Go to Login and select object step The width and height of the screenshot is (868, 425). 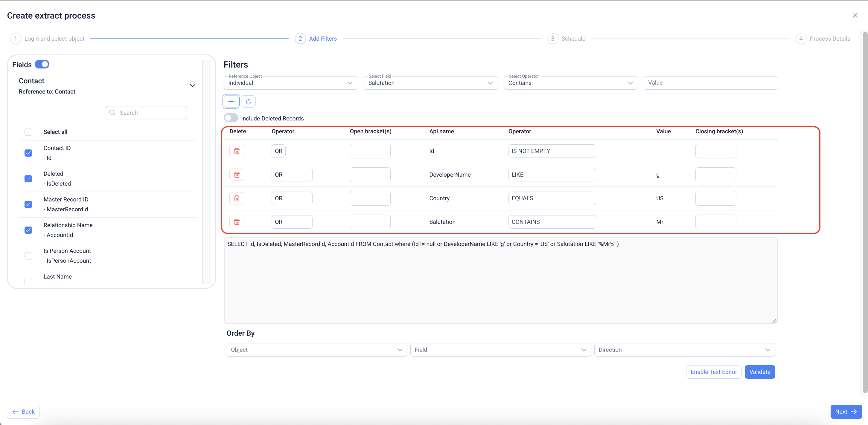54,38
